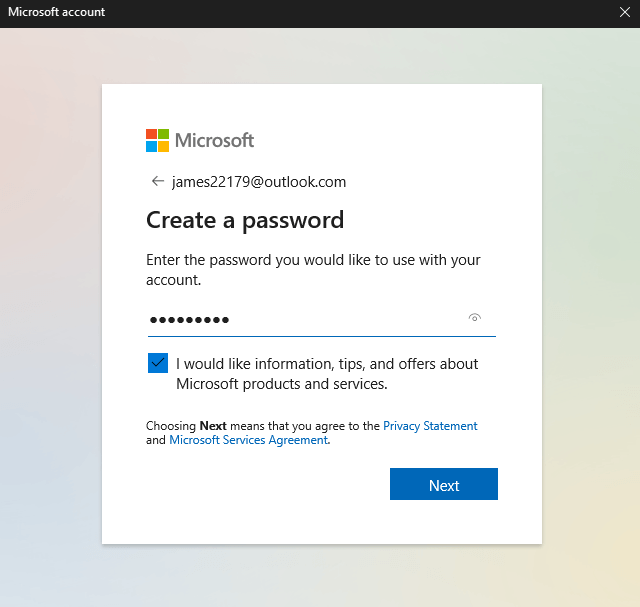This screenshot has width=640, height=607.
Task: Click the back arrow beside the email address
Action: [x=157, y=181]
